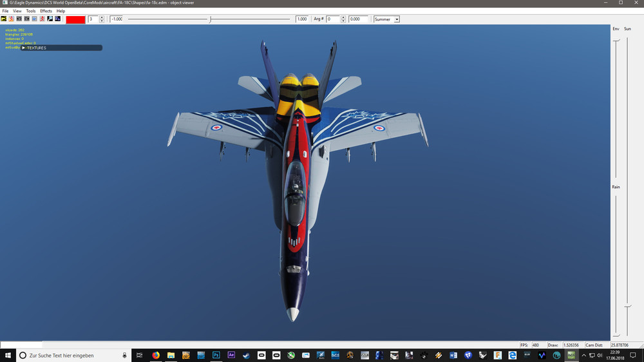Click the magnifier toolbar icon with black background

(50, 19)
